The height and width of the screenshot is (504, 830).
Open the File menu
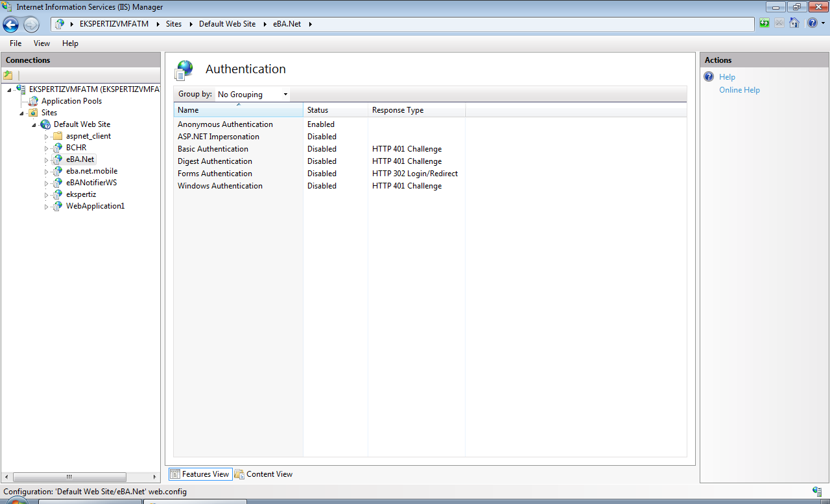pos(16,43)
